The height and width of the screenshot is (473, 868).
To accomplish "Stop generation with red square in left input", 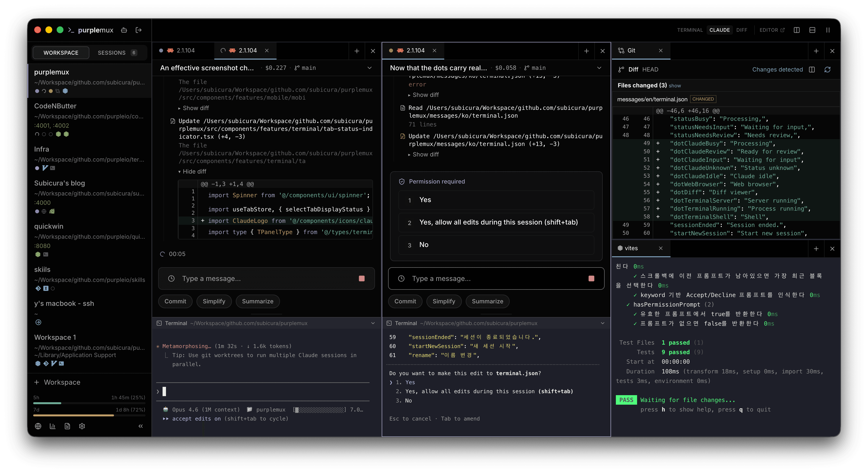I will [x=362, y=278].
